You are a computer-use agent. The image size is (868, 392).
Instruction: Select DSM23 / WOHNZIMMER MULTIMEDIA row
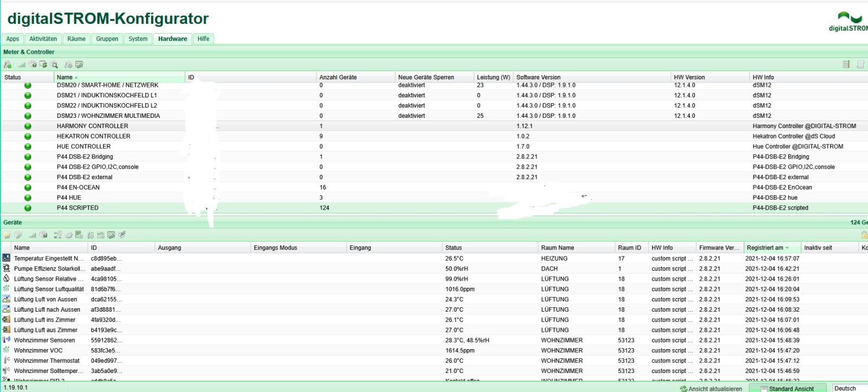click(x=434, y=116)
